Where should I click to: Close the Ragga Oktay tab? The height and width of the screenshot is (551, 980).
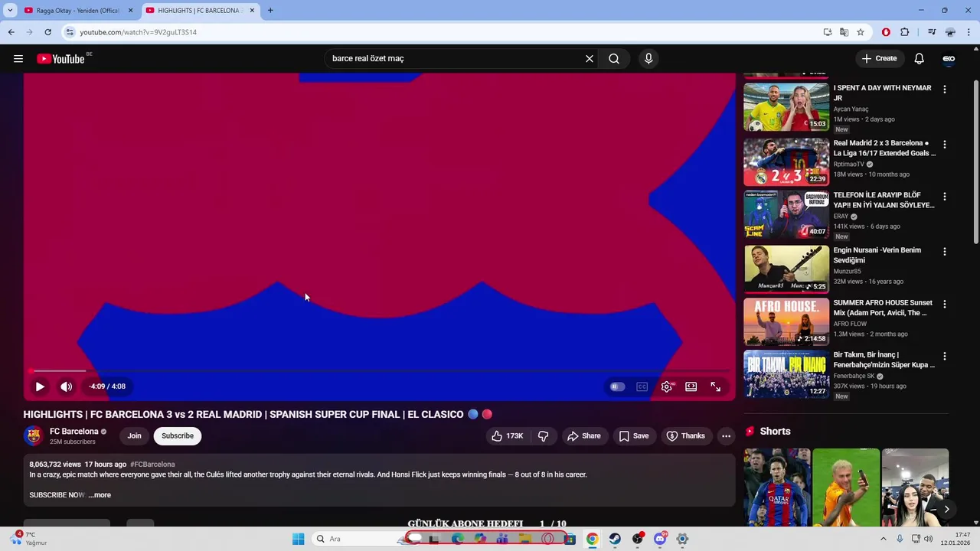[x=130, y=11]
